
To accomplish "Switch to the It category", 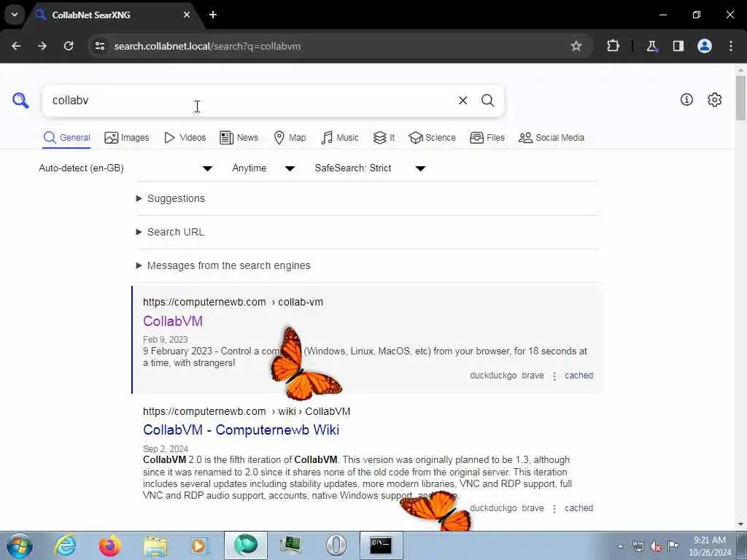I will coord(384,138).
